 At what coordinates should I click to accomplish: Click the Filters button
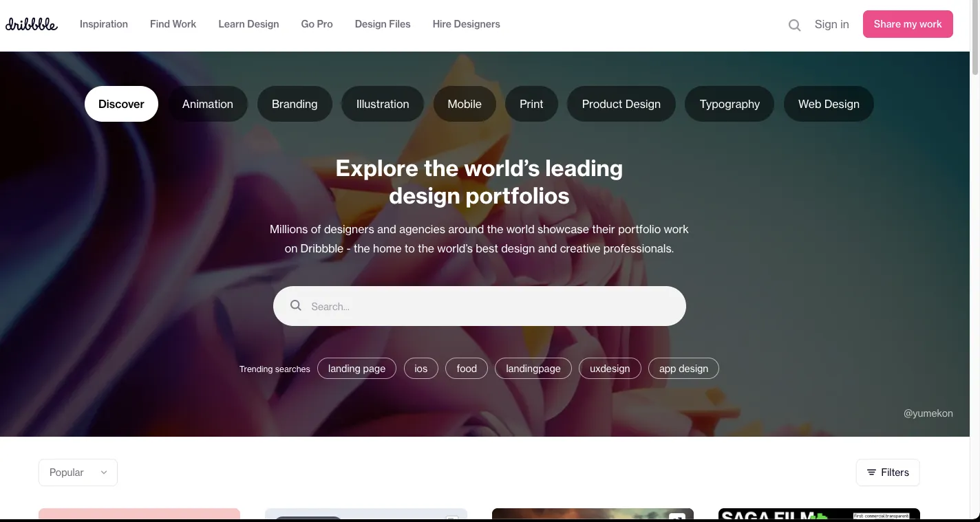click(887, 472)
